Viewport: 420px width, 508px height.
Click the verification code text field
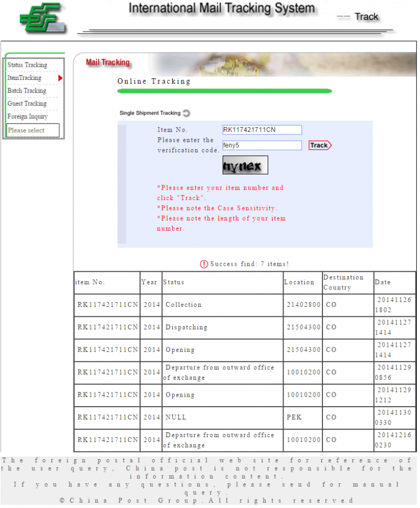pos(262,146)
